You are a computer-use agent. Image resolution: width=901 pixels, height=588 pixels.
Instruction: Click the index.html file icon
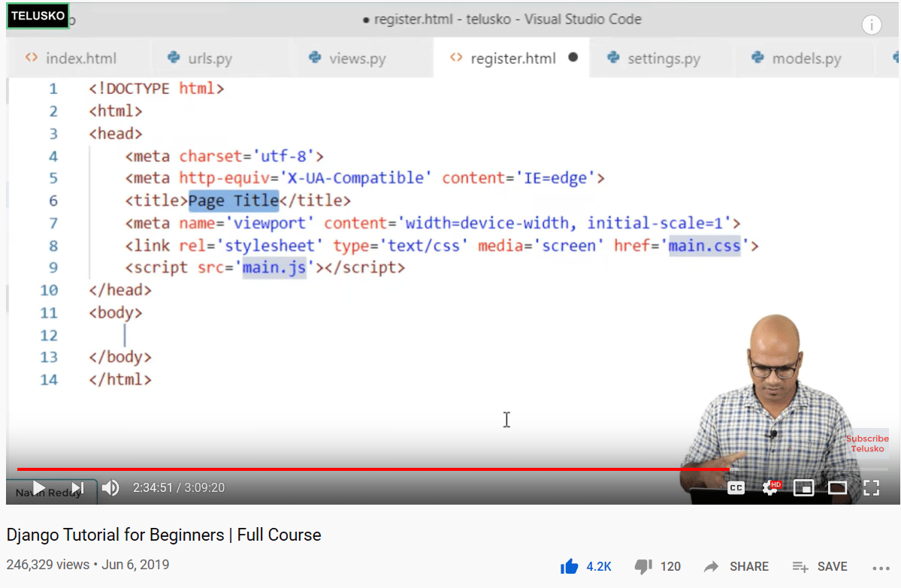[32, 57]
